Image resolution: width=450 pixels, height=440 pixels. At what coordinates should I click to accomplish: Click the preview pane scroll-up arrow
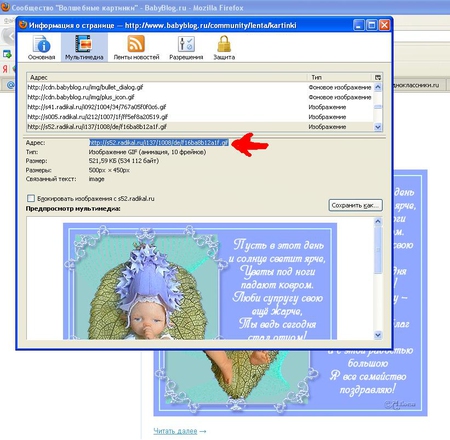pyautogui.click(x=378, y=221)
